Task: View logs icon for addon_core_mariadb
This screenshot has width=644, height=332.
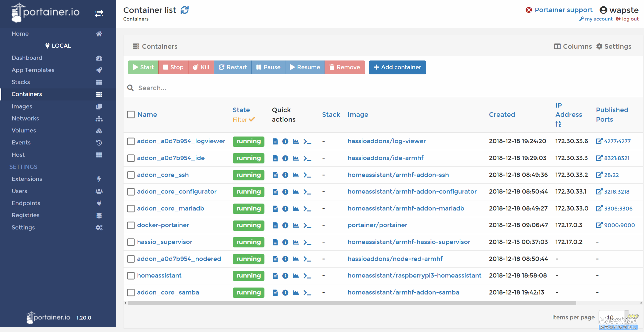Action: click(x=275, y=209)
